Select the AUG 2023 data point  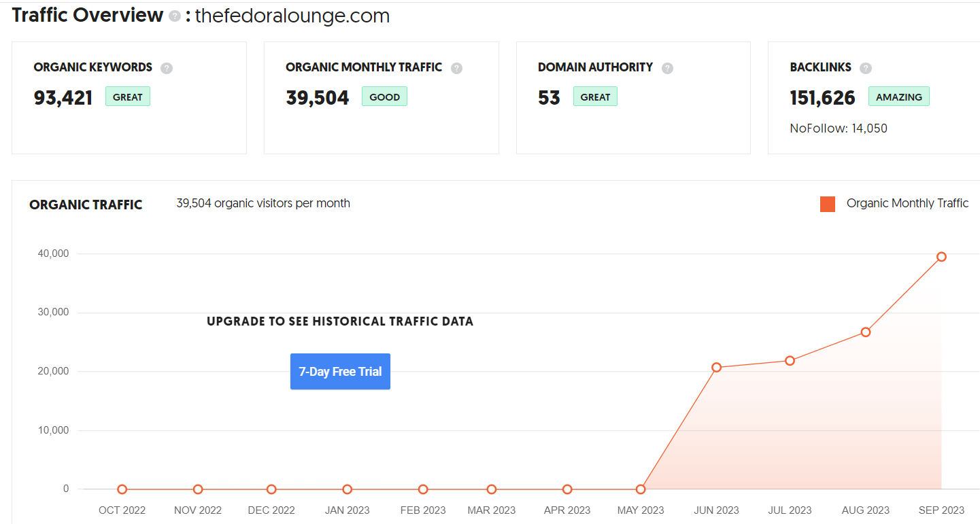(x=866, y=332)
